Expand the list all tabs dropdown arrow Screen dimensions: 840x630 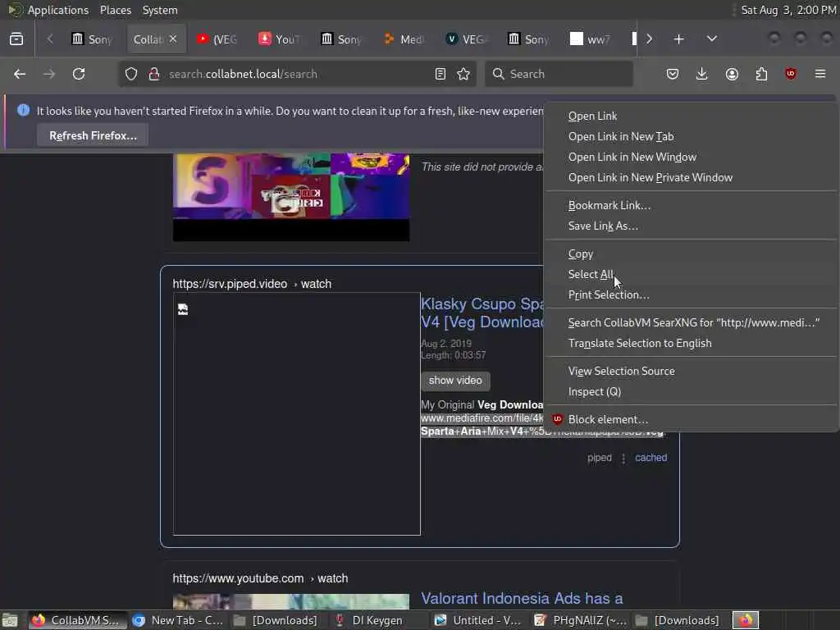712,39
